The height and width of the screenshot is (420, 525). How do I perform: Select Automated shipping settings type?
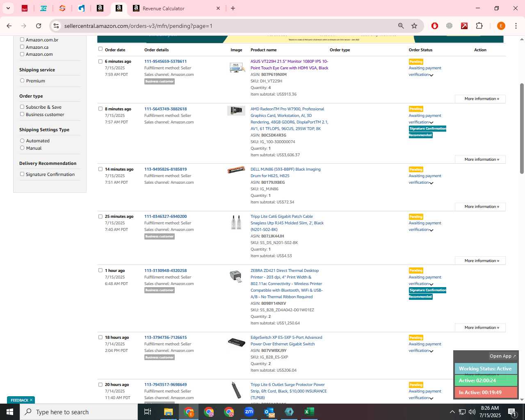click(x=22, y=140)
